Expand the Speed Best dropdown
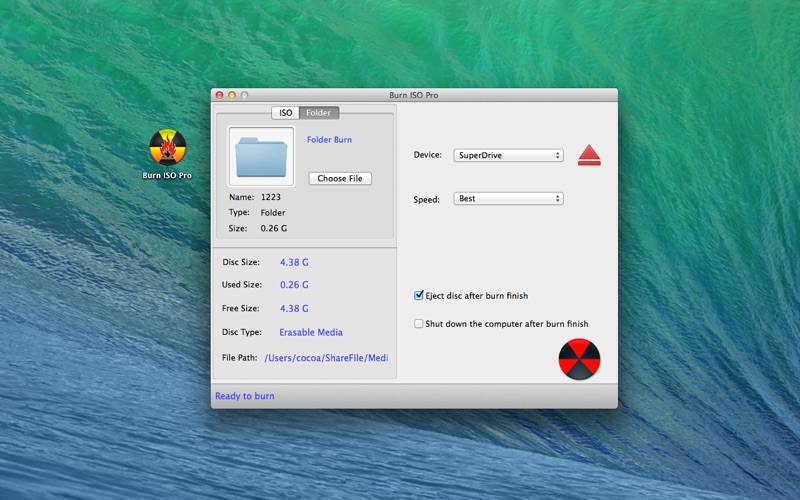800x500 pixels. [x=508, y=198]
